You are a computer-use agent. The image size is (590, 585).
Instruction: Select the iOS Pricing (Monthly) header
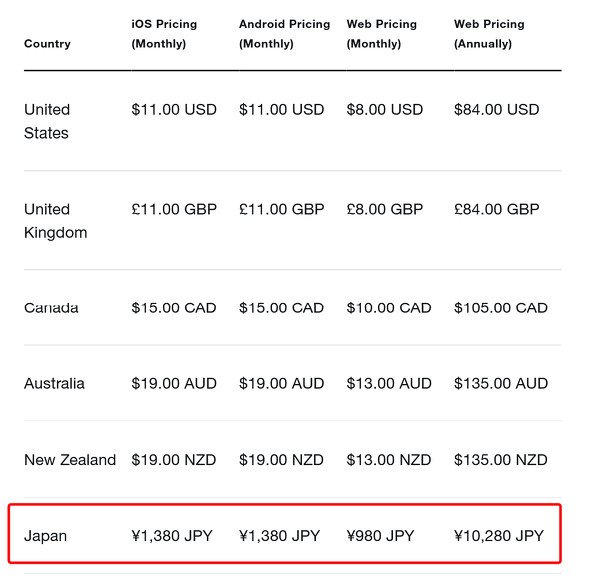pyautogui.click(x=164, y=34)
